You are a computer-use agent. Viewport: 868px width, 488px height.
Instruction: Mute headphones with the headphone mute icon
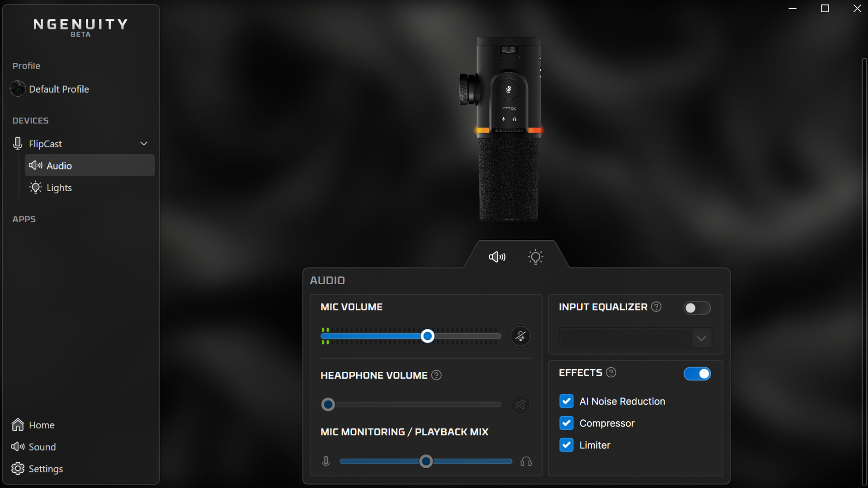(x=521, y=404)
